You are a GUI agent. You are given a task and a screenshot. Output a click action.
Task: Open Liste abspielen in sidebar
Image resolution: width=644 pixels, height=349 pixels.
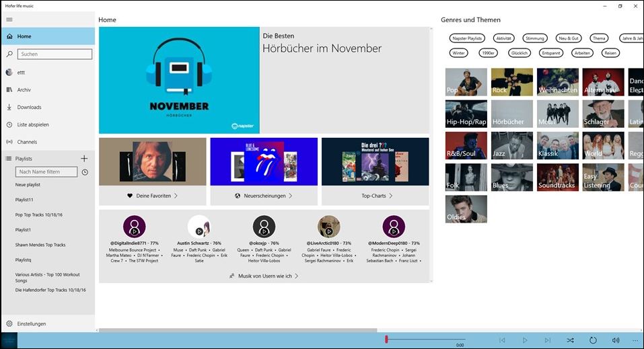[x=48, y=124]
